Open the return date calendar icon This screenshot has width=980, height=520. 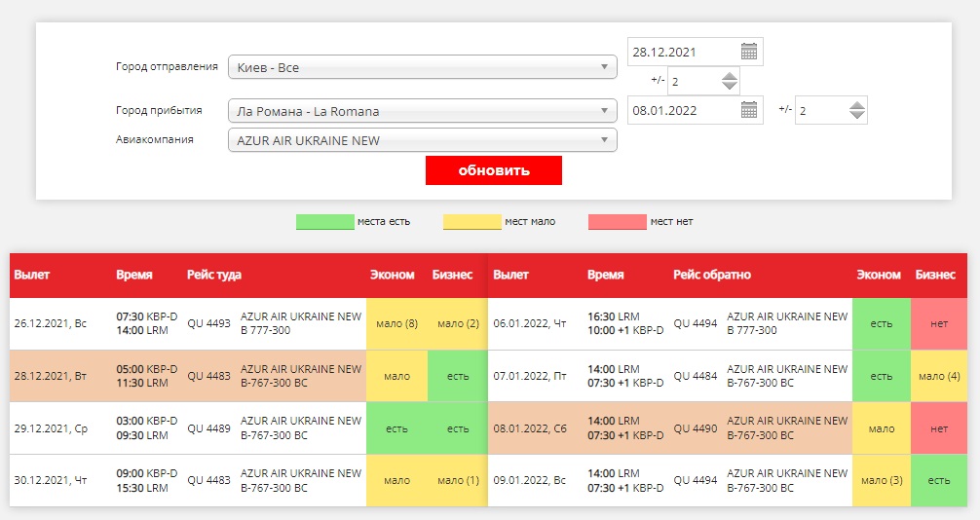[748, 110]
